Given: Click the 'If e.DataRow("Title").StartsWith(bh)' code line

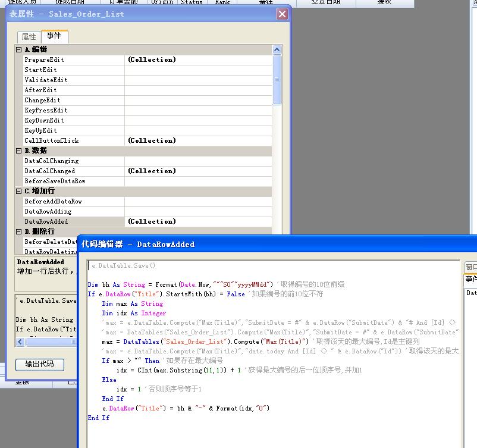Looking at the screenshot, I should pos(205,294).
